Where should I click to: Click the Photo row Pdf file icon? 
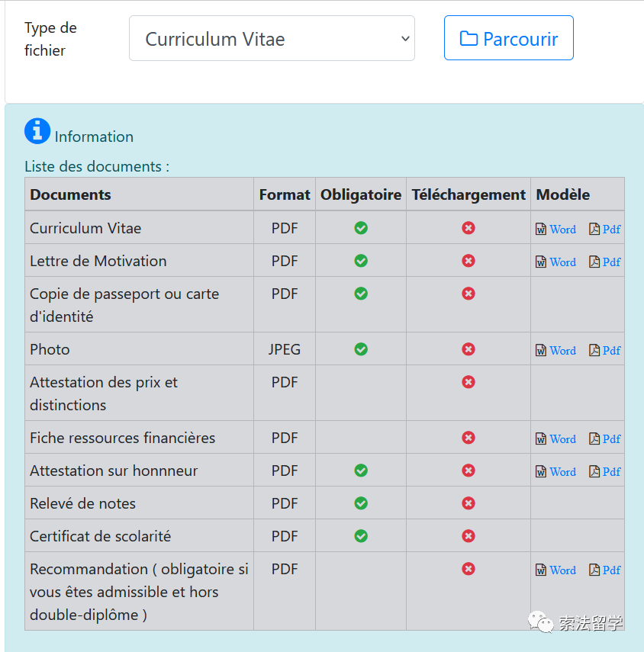pyautogui.click(x=594, y=351)
